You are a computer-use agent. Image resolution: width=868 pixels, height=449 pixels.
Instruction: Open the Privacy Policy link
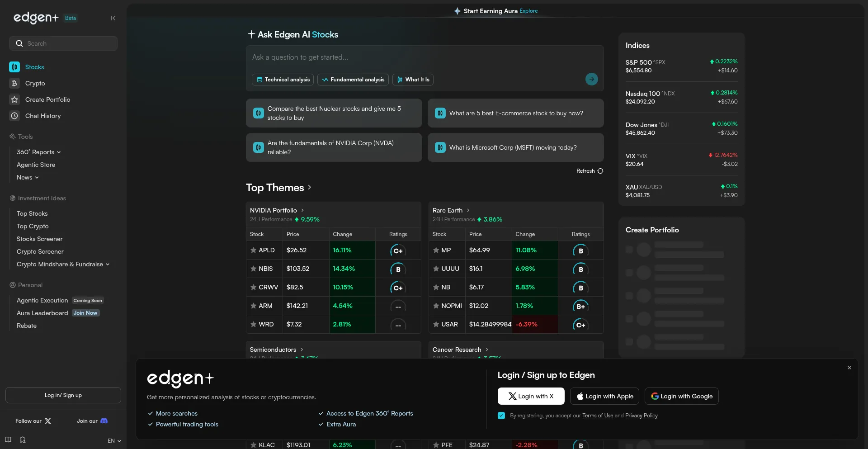click(x=641, y=416)
